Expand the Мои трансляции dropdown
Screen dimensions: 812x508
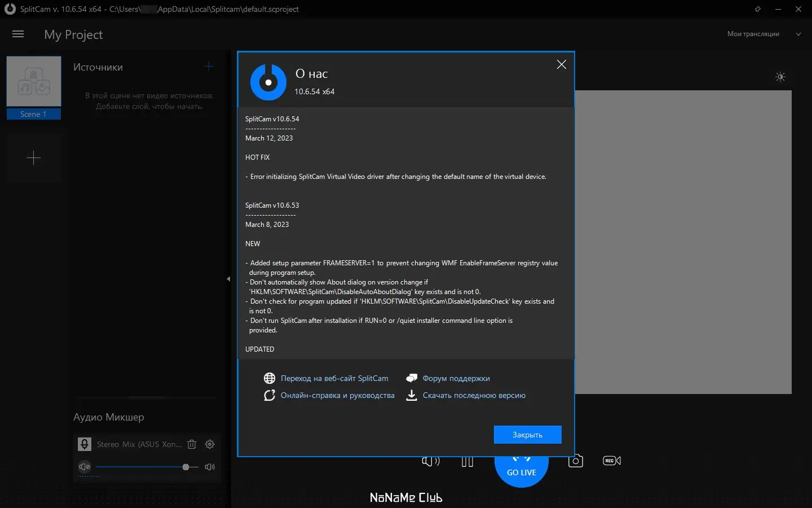pyautogui.click(x=798, y=34)
